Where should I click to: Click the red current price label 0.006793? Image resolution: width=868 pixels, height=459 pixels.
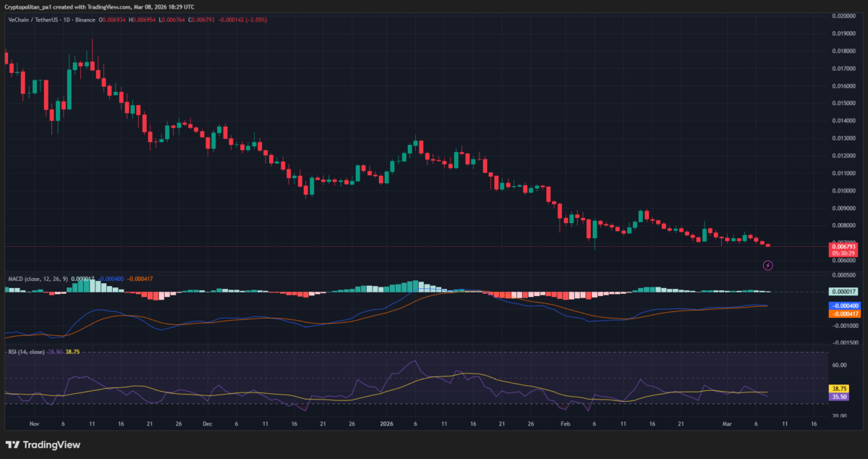843,247
